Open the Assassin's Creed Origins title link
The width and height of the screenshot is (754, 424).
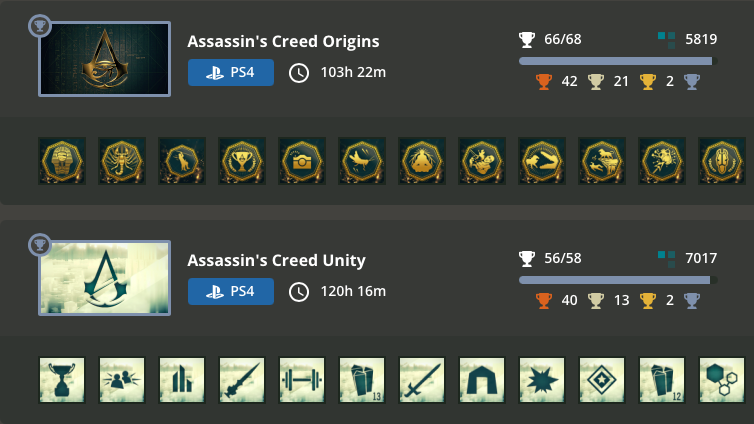[x=283, y=42]
